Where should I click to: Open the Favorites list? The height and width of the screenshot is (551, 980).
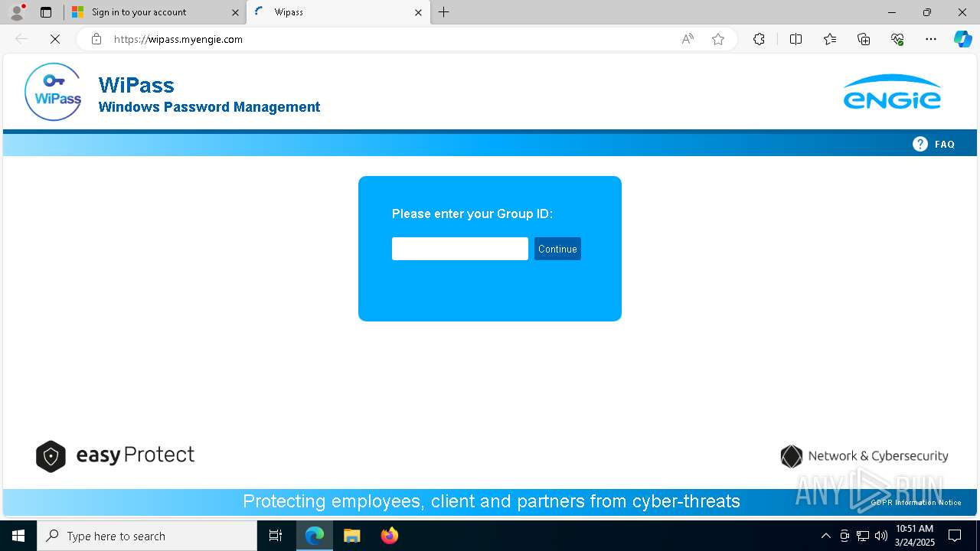point(830,39)
